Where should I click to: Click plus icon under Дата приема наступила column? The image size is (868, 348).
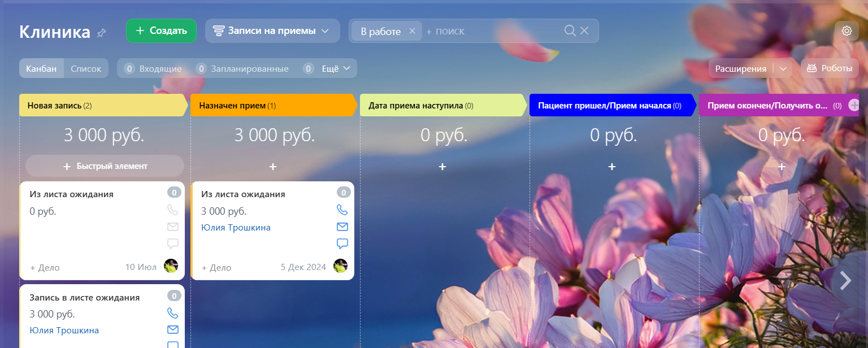(x=442, y=167)
